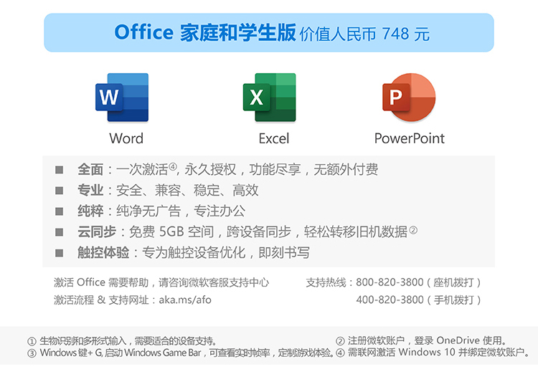This screenshot has width=538, height=392.
Task: Click footnote ③ about Windows Game Bar
Action: point(181,353)
